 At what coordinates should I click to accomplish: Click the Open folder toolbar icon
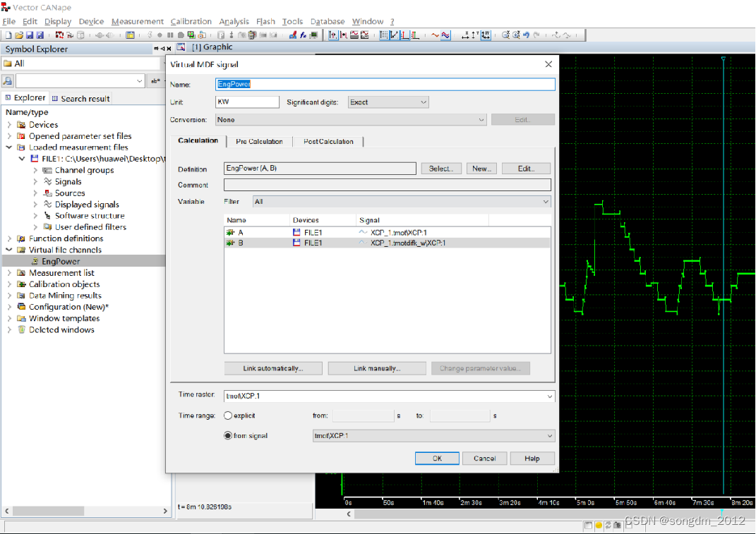[19, 35]
